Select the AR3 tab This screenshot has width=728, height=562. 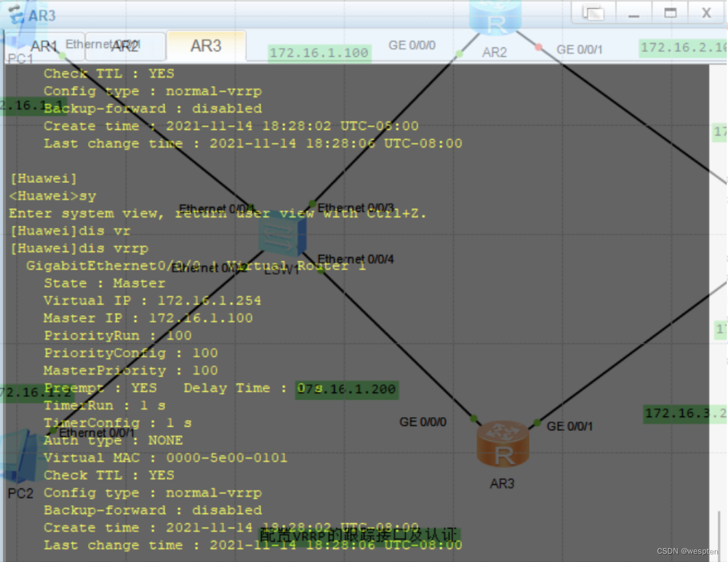pos(206,46)
